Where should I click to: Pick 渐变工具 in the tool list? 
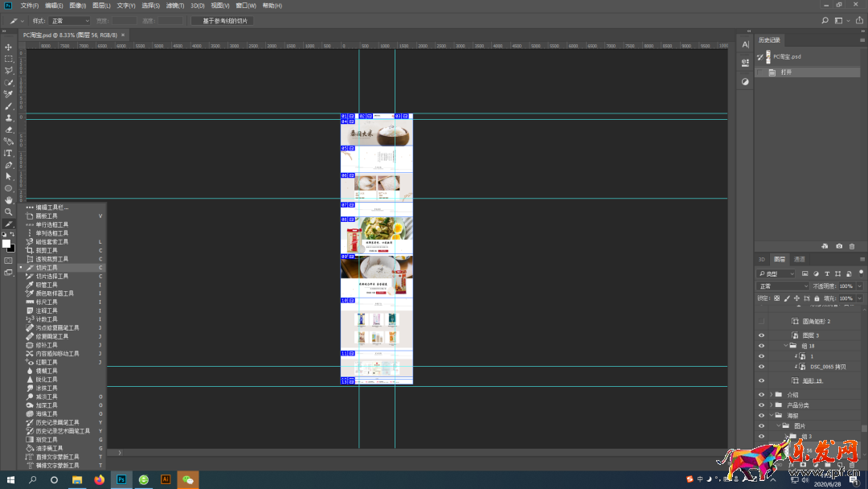coord(47,440)
